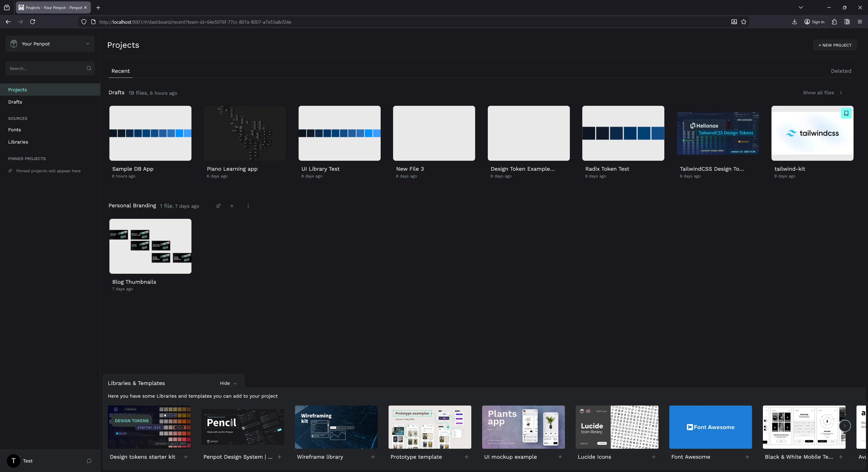
Task: Open tracking protection shield settings
Action: point(84,21)
